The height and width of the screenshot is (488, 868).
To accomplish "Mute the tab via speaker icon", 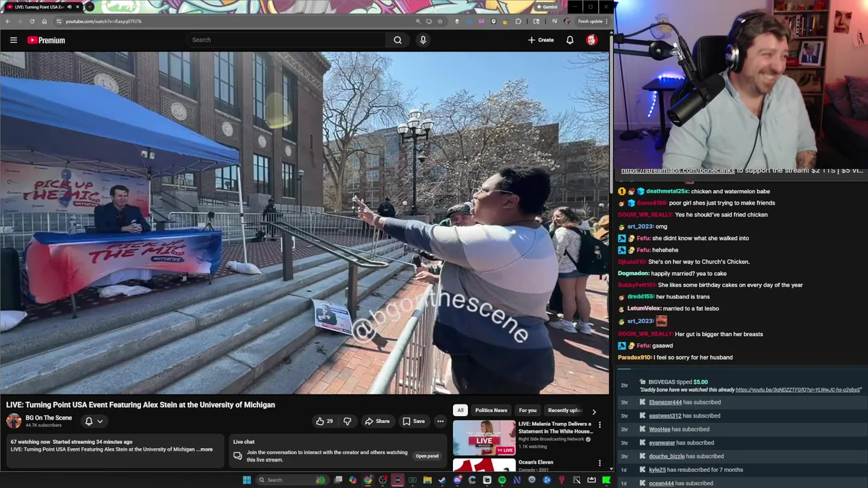I will coord(69,7).
